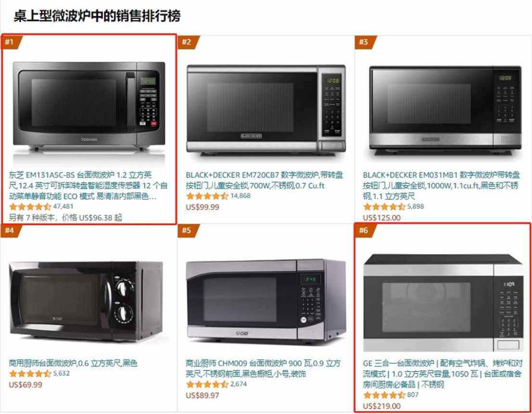Open the BLACK+DECKER EM031MB1 microwave image
The image size is (532, 414).
[x=445, y=110]
